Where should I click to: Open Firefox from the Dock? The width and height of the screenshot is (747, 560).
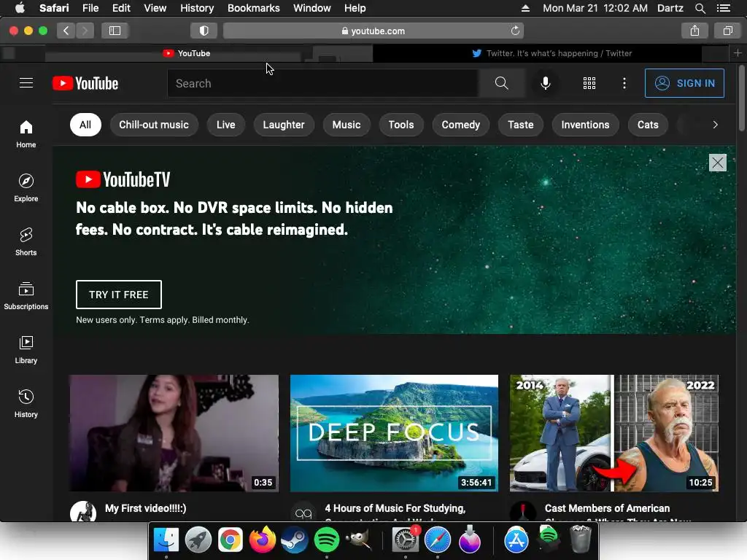click(263, 540)
